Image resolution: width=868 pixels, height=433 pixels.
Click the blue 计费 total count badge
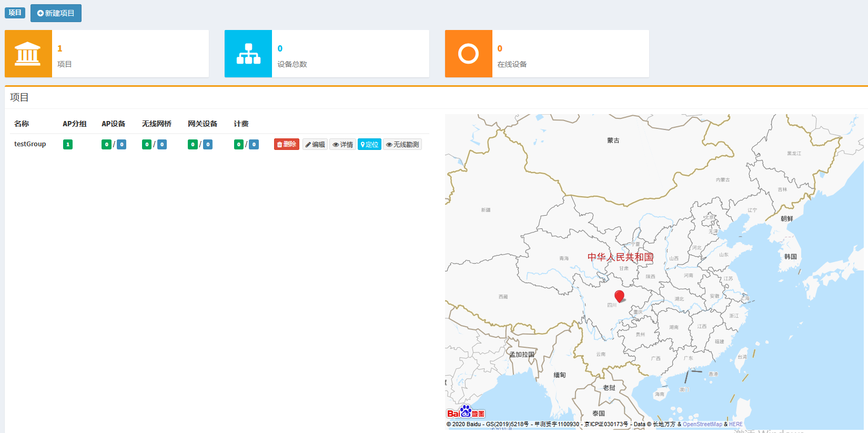click(x=254, y=144)
